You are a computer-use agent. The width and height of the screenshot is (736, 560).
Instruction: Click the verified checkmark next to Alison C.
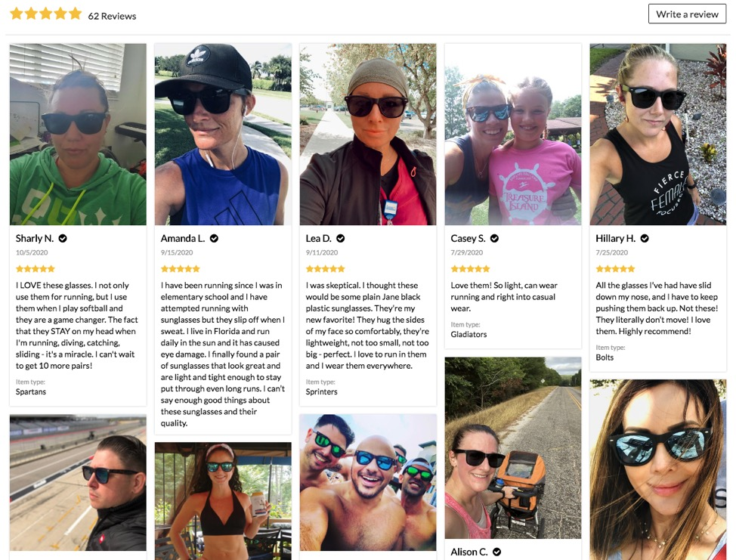[496, 552]
